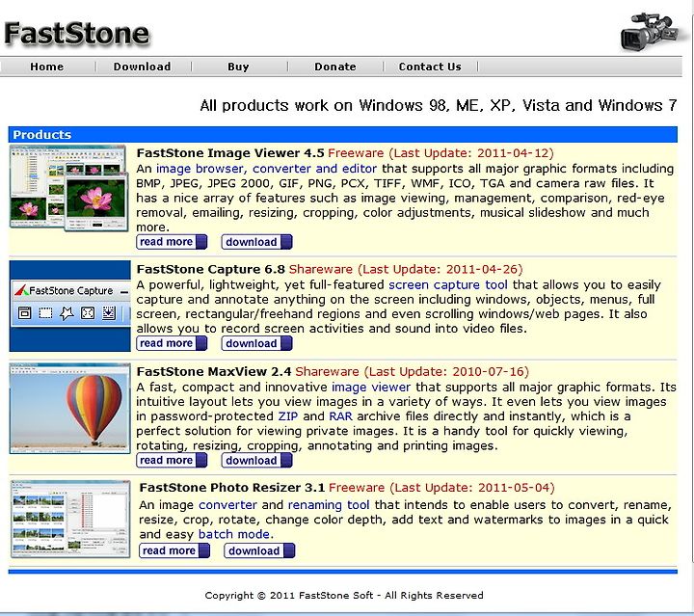Screen dimensions: 694x616
Task: Click the FastStone logo
Action: [77, 34]
